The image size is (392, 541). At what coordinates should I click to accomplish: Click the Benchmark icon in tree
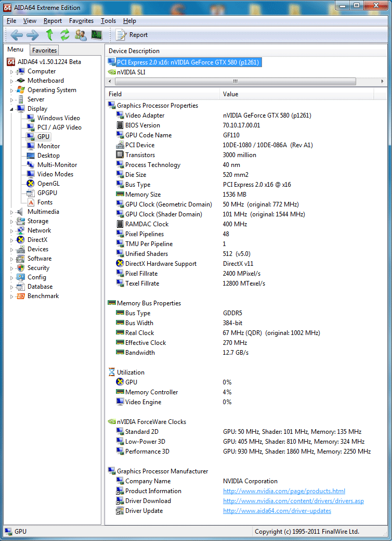click(21, 296)
